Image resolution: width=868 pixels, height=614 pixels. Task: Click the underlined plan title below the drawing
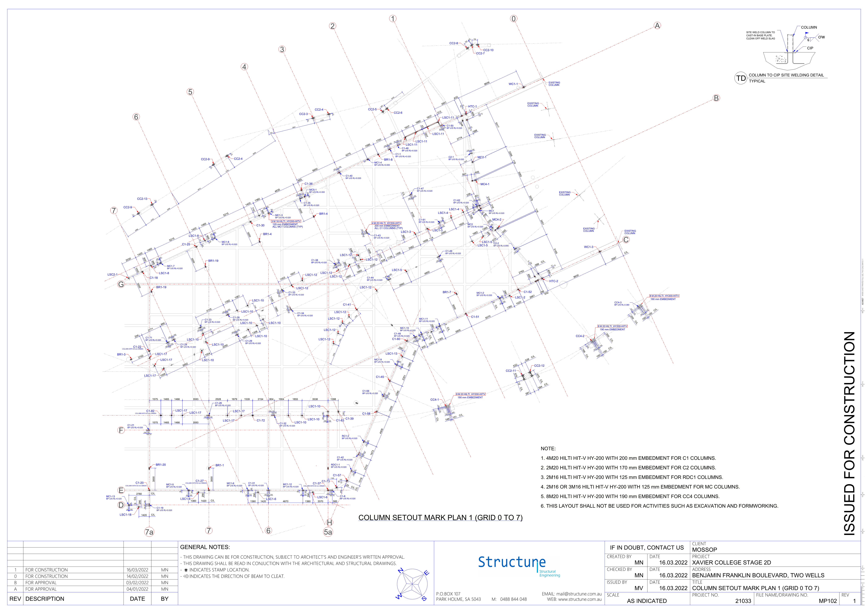[440, 518]
